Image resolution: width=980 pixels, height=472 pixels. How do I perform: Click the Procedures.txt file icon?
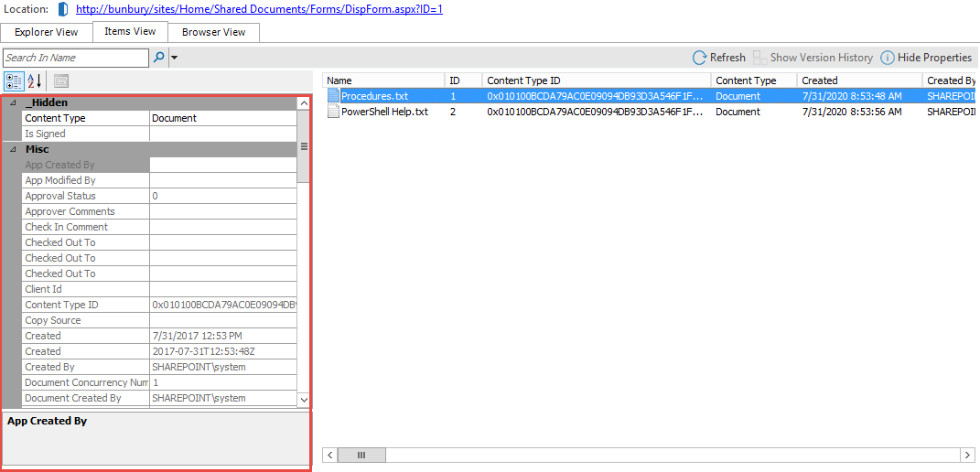333,96
